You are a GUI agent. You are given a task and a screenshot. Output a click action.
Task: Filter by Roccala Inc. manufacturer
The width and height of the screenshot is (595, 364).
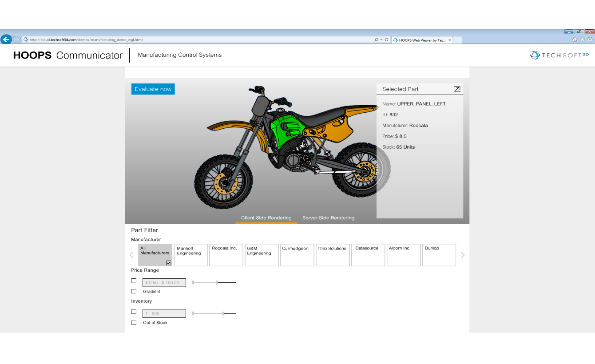pyautogui.click(x=226, y=255)
